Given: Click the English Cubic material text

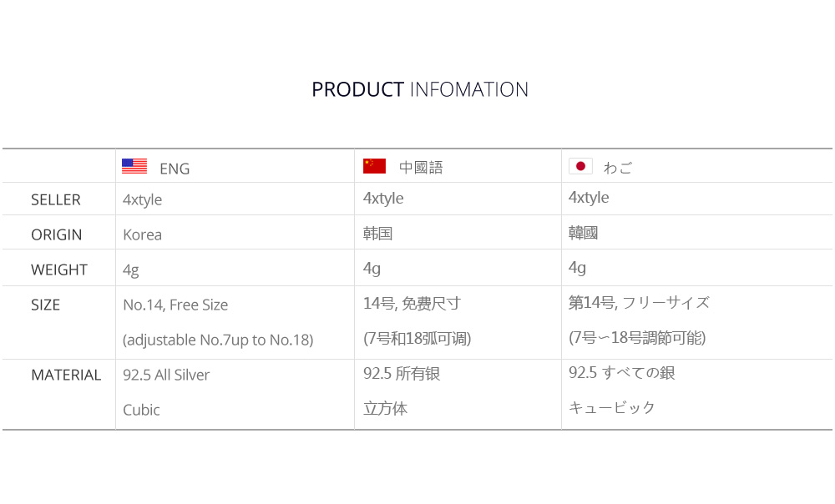Looking at the screenshot, I should (x=141, y=410).
